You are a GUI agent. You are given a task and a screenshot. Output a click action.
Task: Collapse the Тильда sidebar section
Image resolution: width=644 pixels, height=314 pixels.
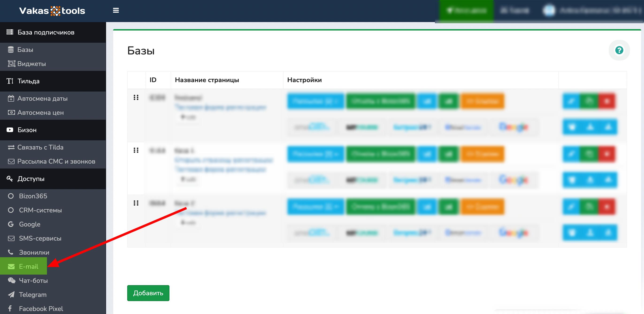click(28, 81)
